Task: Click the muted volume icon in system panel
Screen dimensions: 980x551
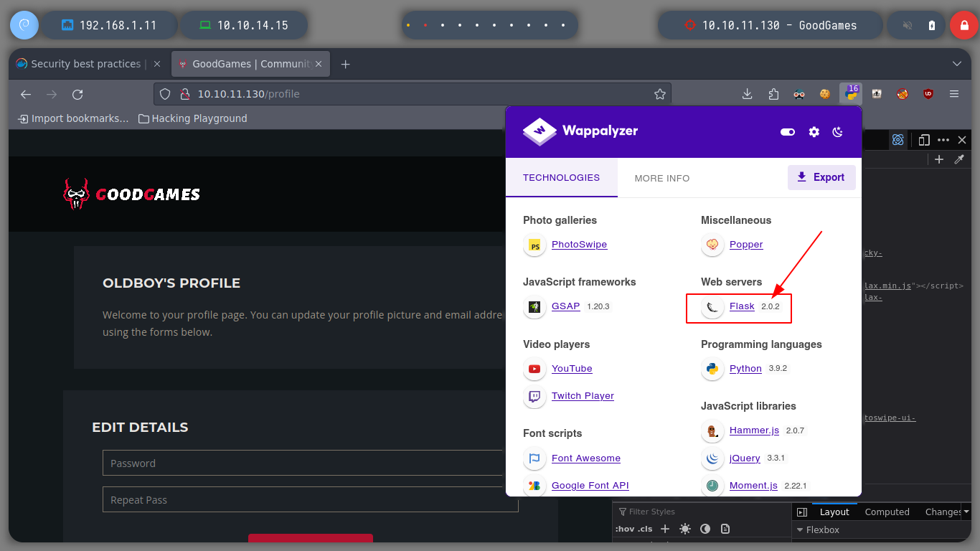Action: click(x=908, y=25)
